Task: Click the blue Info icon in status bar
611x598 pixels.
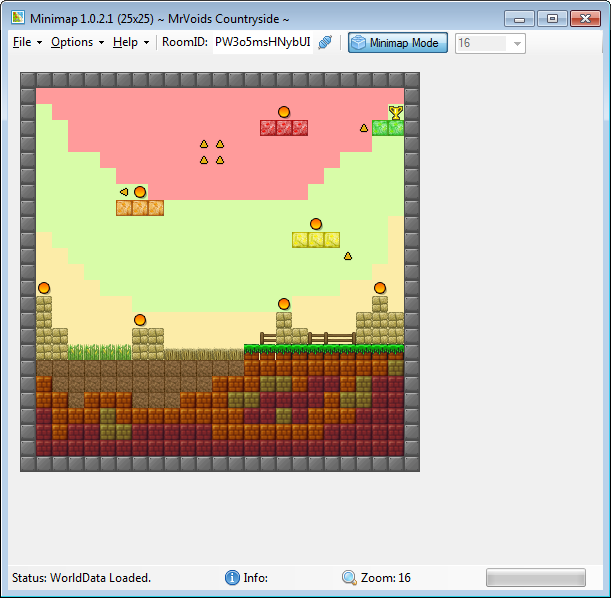Action: coord(232,577)
